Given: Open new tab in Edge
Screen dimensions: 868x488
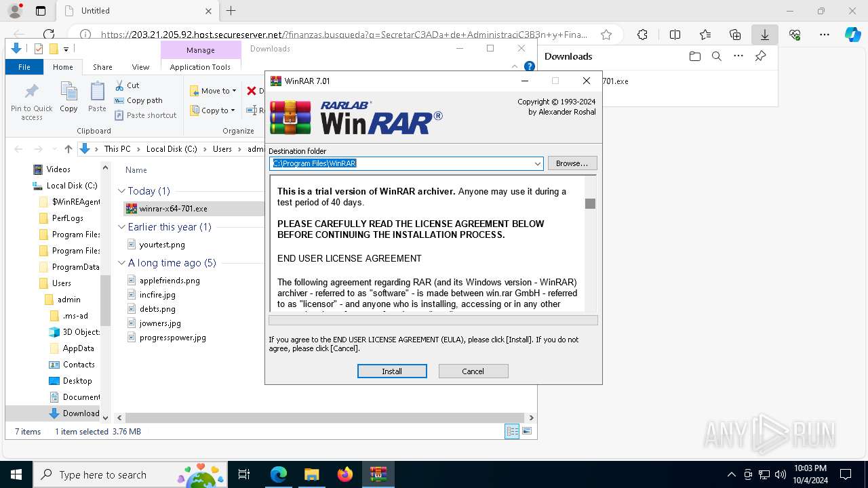Looking at the screenshot, I should (x=231, y=11).
